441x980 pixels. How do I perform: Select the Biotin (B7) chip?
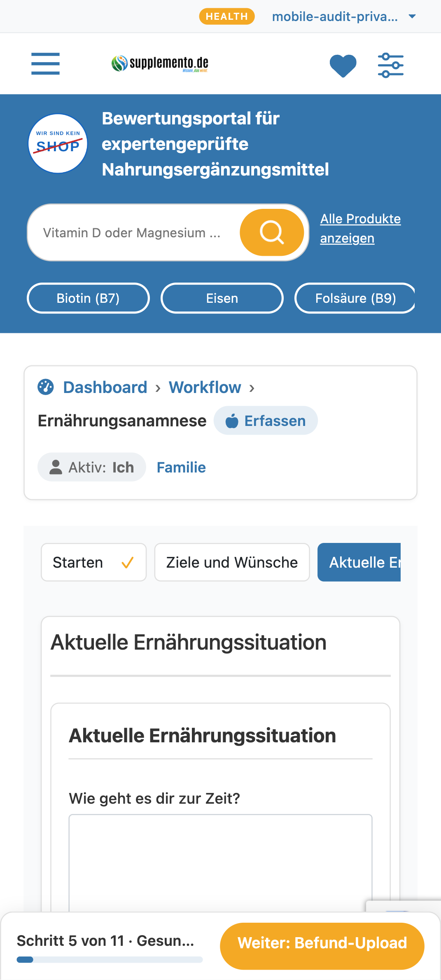[88, 298]
